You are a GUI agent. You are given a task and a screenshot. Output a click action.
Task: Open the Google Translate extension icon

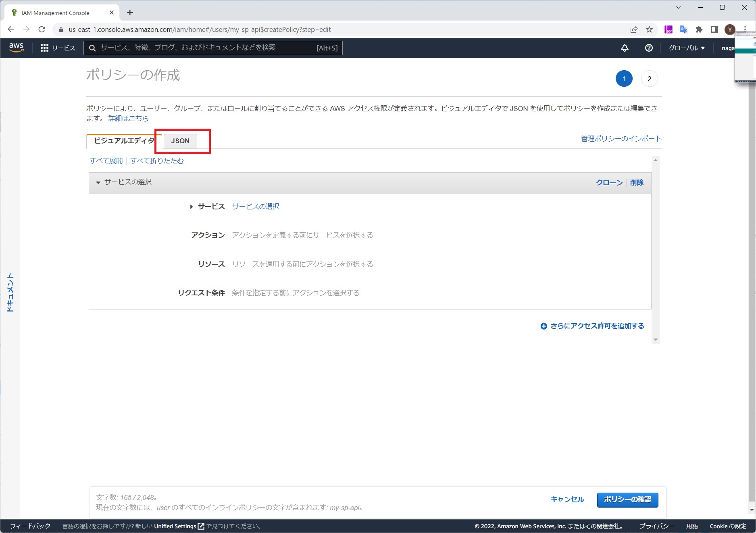(683, 29)
